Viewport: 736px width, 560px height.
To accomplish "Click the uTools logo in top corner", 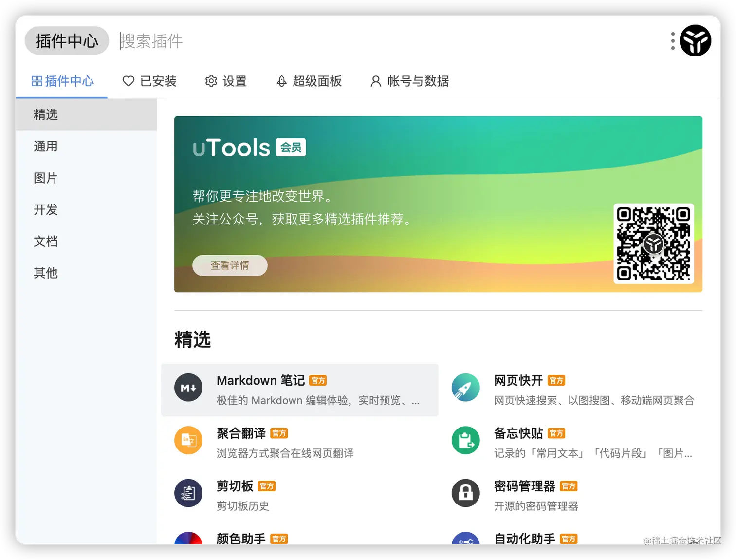I will point(695,41).
